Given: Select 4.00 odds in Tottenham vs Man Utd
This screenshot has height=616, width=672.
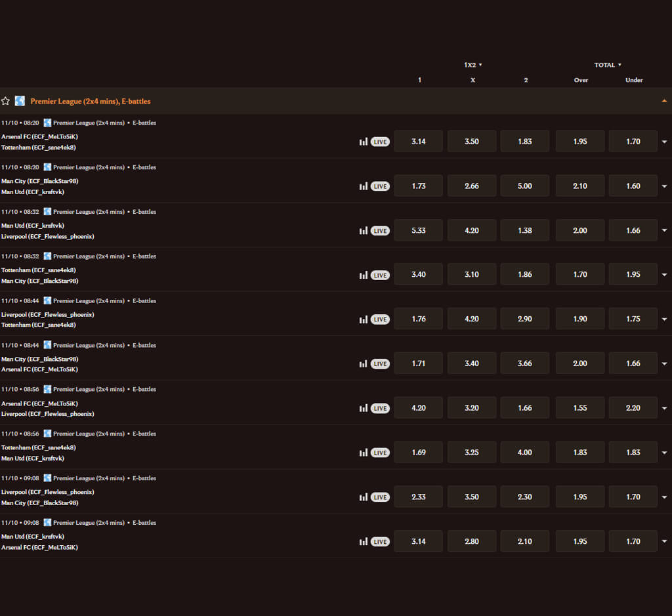Looking at the screenshot, I should click(x=524, y=453).
